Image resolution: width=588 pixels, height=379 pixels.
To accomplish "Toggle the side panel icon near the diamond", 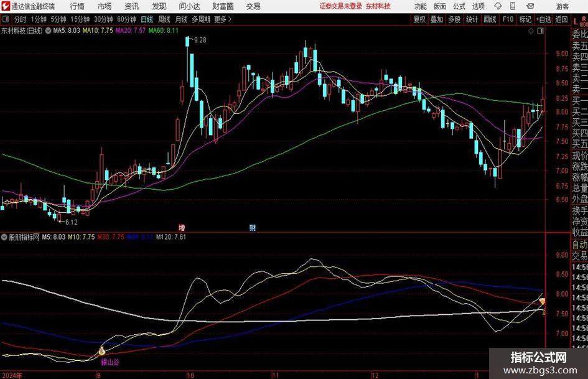I will [x=540, y=31].
